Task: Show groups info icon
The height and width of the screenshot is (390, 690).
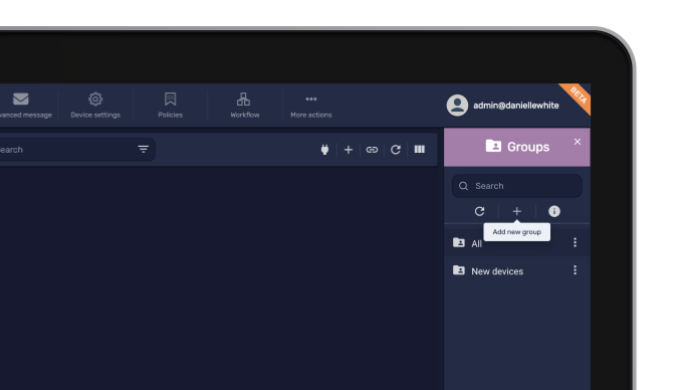Action: pyautogui.click(x=554, y=211)
